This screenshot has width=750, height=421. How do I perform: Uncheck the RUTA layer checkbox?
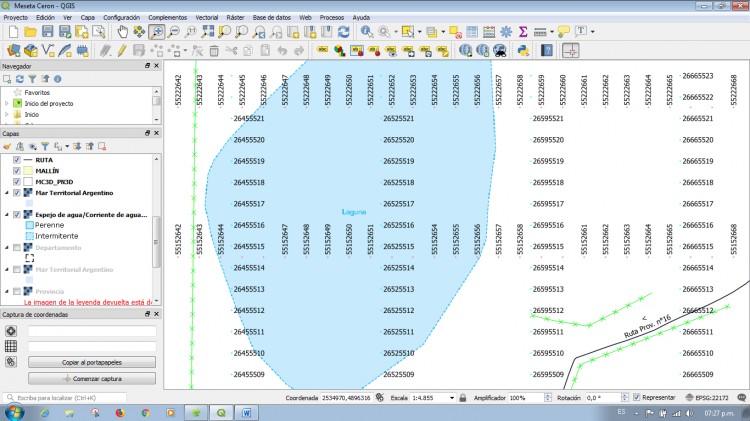(x=17, y=160)
